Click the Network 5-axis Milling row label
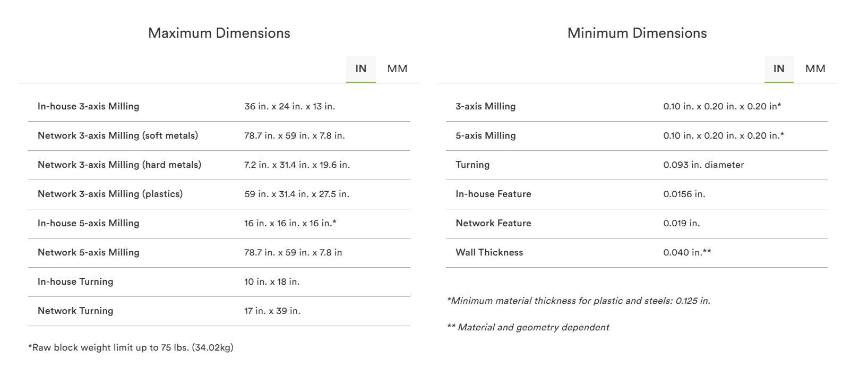Image resolution: width=868 pixels, height=366 pixels. click(88, 252)
